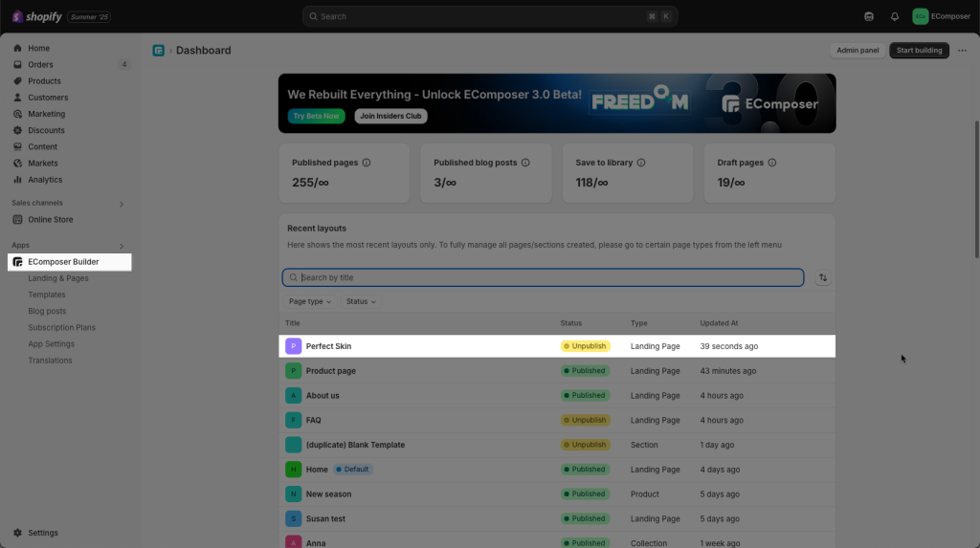The image size is (980, 548).
Task: Click the Published badge on New season
Action: (585, 493)
